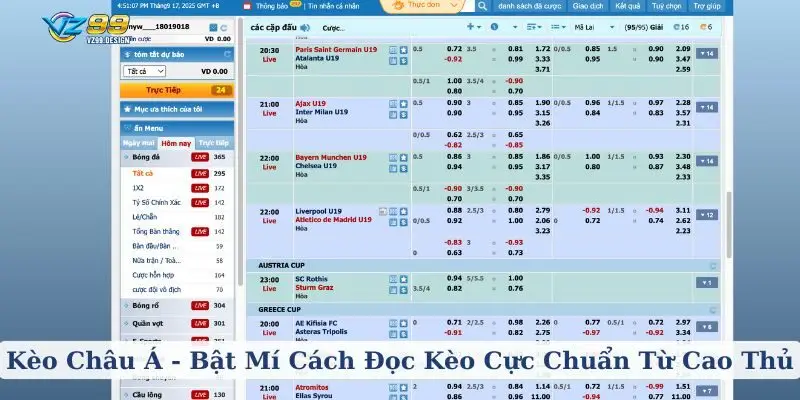Open statistics icon for Ajax U19 match
800x400 pixels.
393,104
